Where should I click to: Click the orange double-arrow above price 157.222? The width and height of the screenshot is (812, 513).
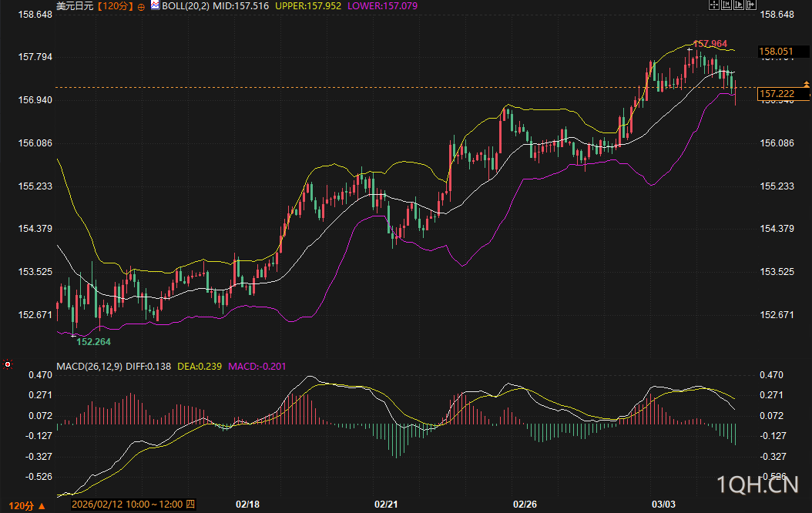(807, 83)
